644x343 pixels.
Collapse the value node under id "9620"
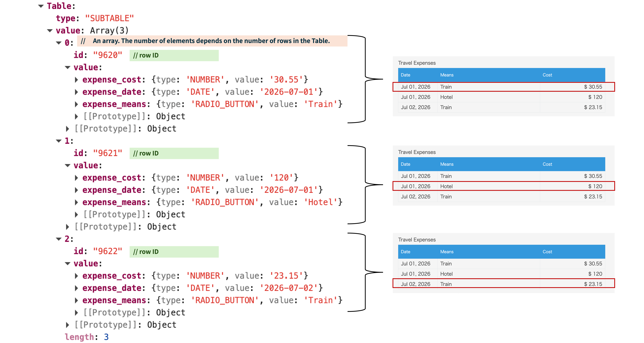pyautogui.click(x=68, y=67)
